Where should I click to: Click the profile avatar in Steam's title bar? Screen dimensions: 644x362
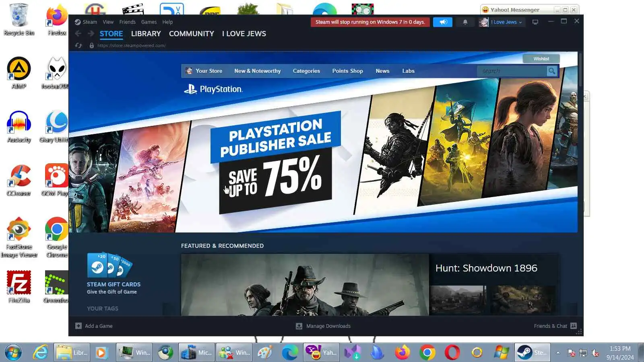coord(483,22)
